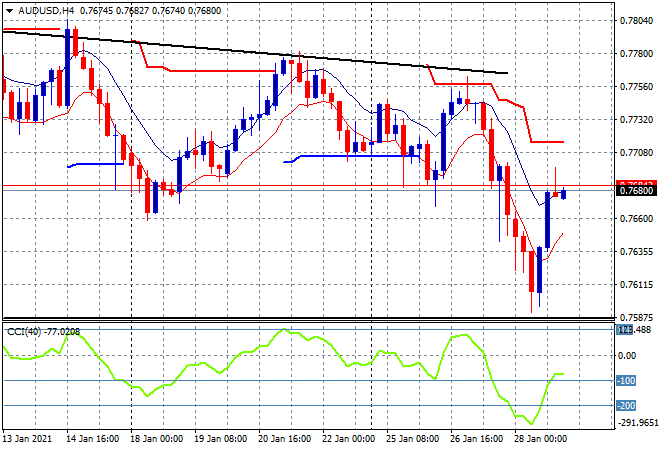Screen dimensions: 660x450
Task: Click the -291.9651 indicator scale value
Action: coord(637,423)
